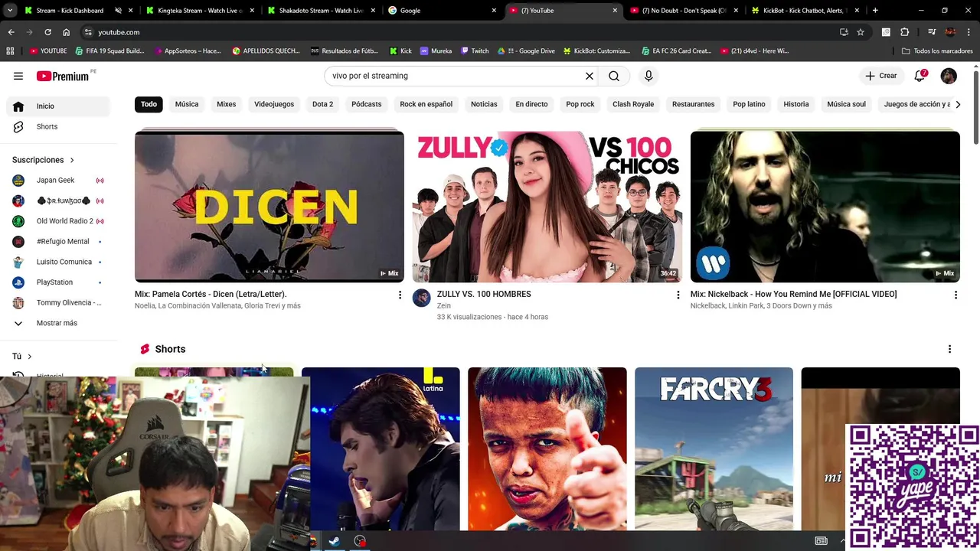
Task: Open Shorts shelf options menu
Action: 949,349
